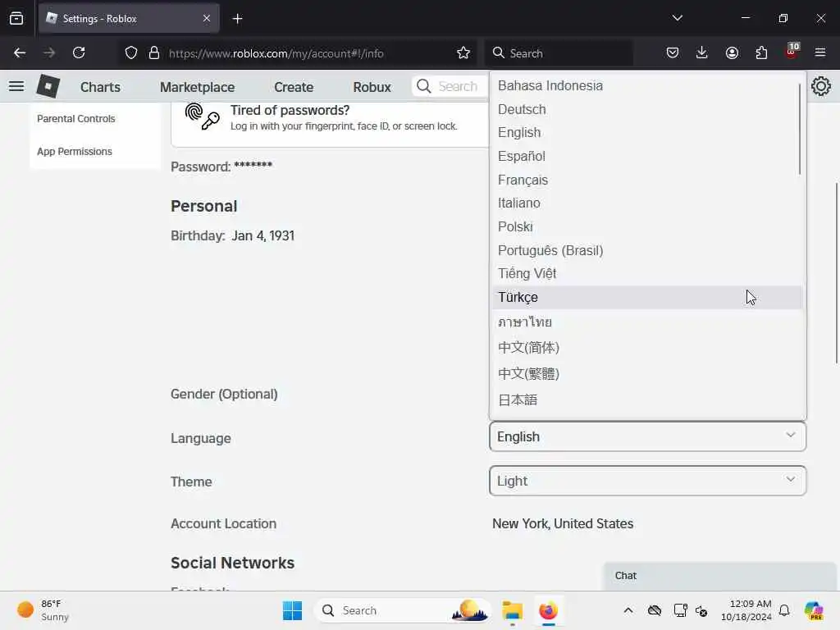Image resolution: width=840 pixels, height=630 pixels.
Task: Open the notifications bell icon
Action: point(784,610)
